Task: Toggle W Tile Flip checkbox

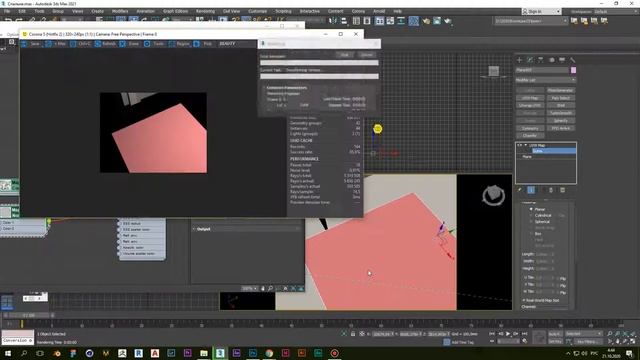Action: click(x=559, y=292)
